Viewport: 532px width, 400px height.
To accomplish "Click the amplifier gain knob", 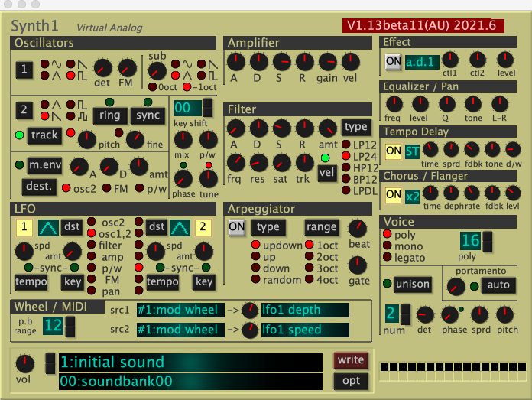I will click(327, 62).
